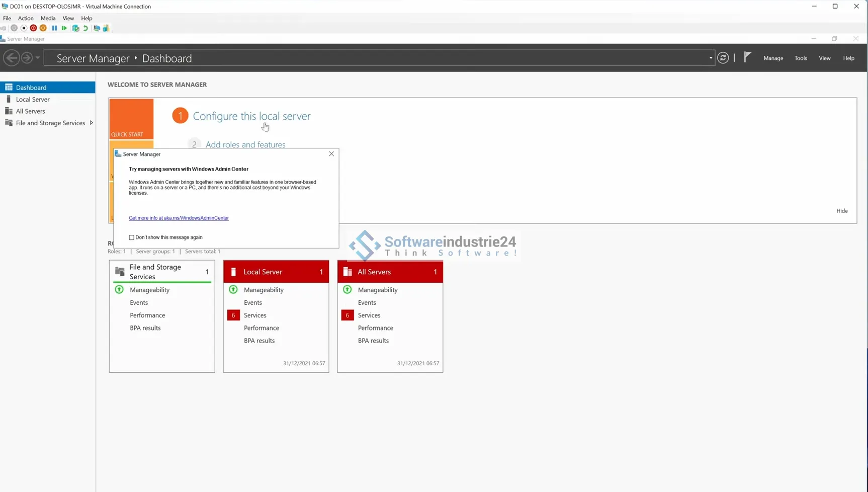Open the Action menu of the VM window
The height and width of the screenshot is (492, 868).
26,18
